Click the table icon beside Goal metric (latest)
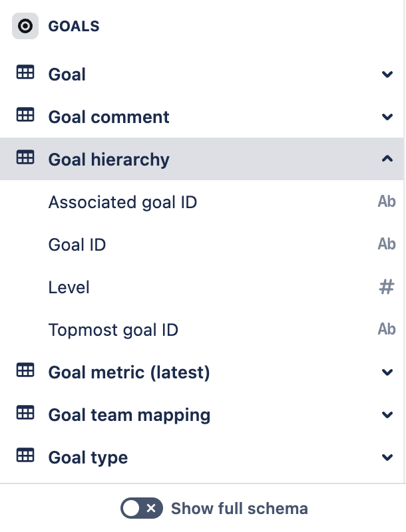Screen dimensions: 406x532 coord(25,372)
